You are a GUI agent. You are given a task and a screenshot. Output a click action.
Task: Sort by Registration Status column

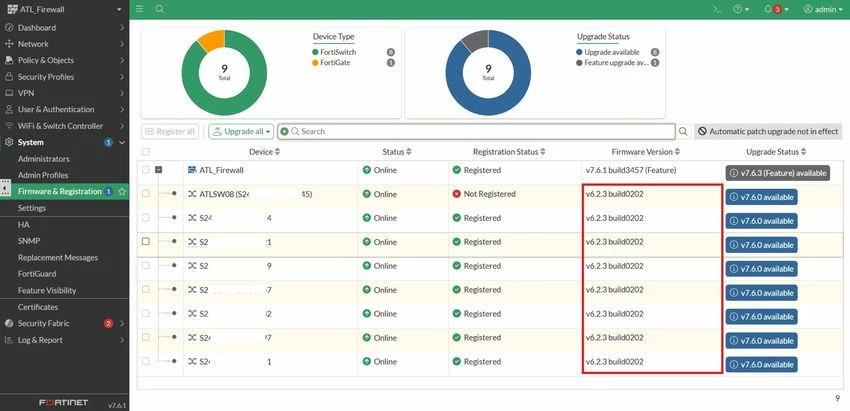pos(509,152)
